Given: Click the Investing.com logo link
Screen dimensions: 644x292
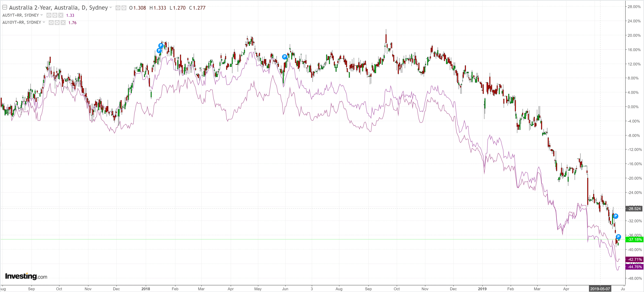Looking at the screenshot, I should click(x=26, y=276).
